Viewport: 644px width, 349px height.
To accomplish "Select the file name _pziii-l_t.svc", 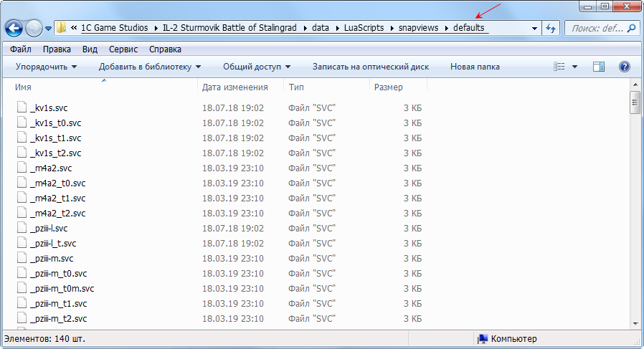I will 53,244.
